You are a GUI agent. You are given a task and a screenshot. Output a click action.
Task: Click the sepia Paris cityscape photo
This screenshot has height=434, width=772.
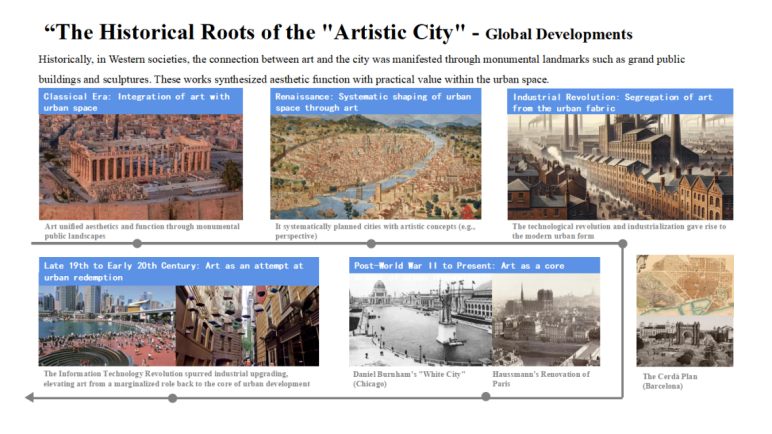[x=546, y=320]
